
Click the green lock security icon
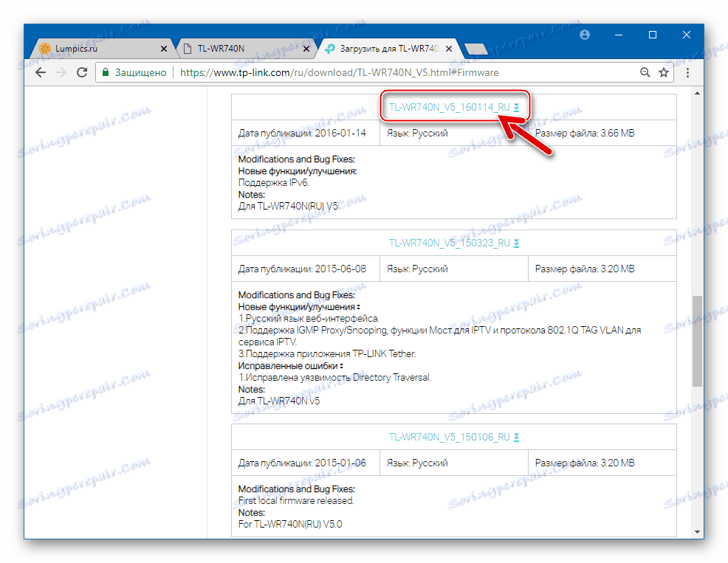coord(106,72)
